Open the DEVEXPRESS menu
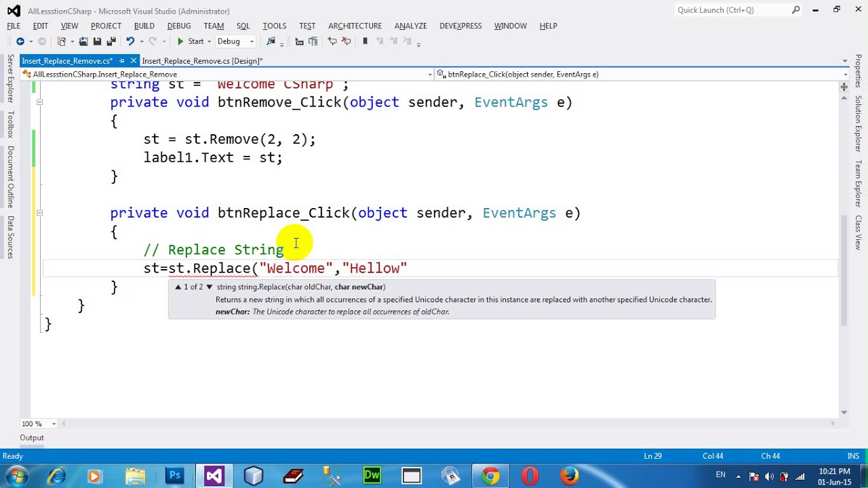 click(x=460, y=26)
